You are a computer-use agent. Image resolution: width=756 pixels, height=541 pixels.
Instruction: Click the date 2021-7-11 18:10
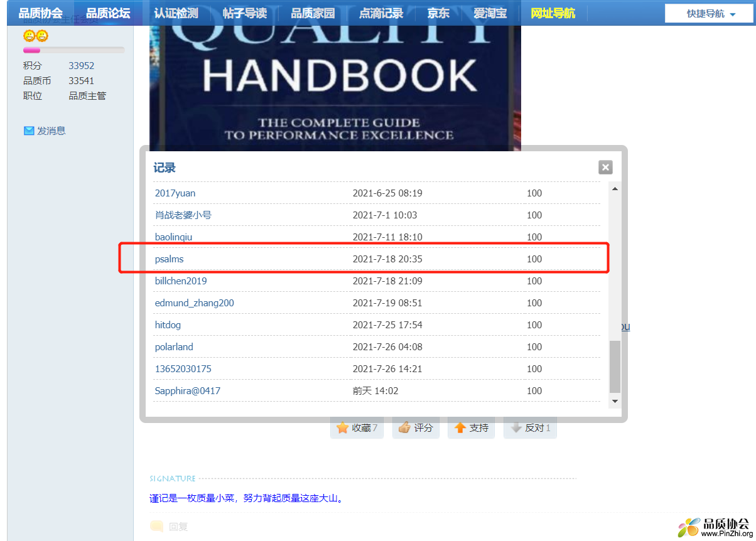coord(387,237)
